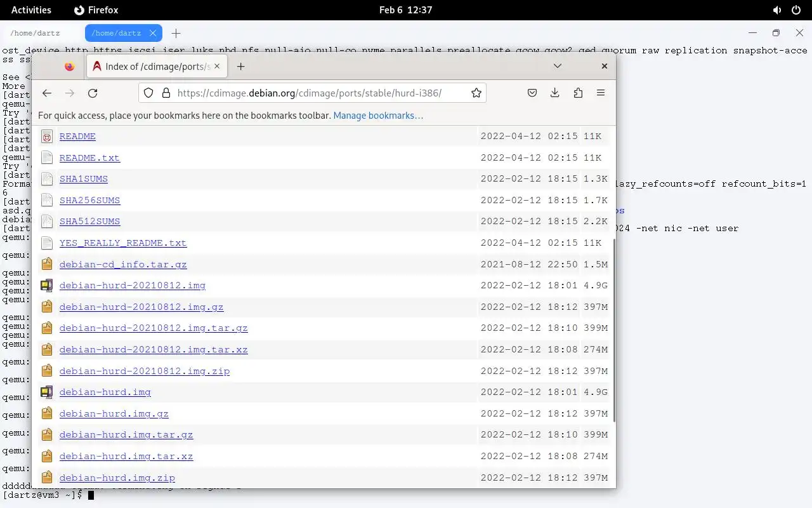Click the icon beside SHA256SUMS
Image resolution: width=812 pixels, height=508 pixels.
click(46, 200)
